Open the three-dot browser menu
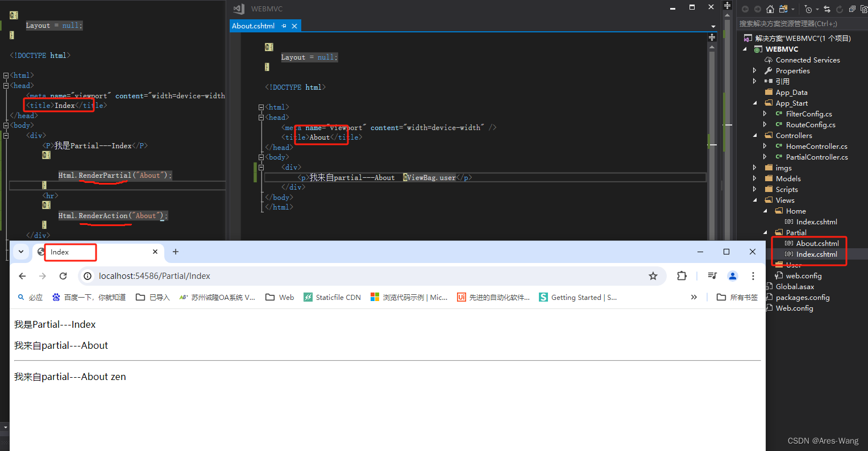The width and height of the screenshot is (868, 451). click(753, 276)
